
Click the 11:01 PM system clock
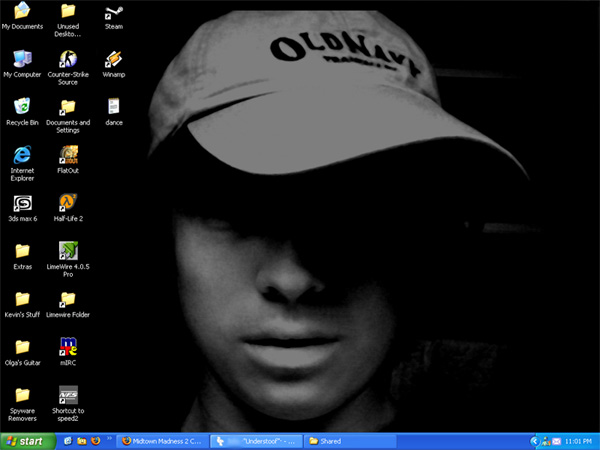click(x=580, y=440)
